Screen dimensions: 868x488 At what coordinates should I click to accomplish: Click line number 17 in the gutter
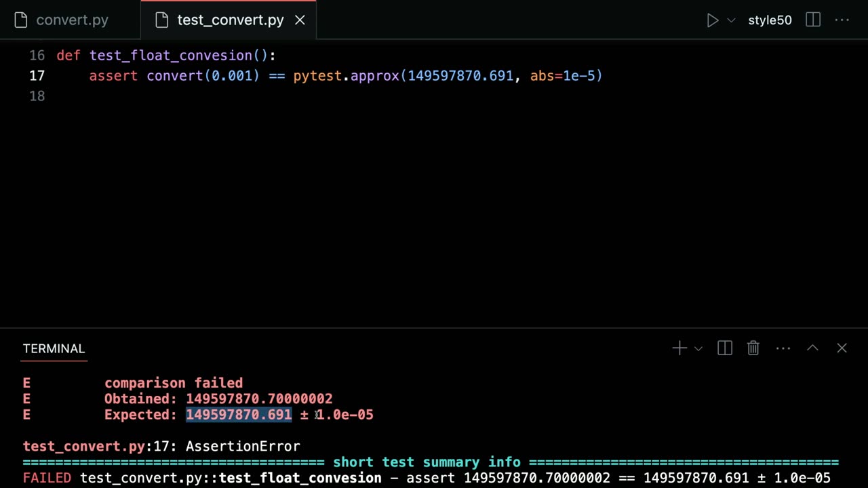tap(37, 76)
